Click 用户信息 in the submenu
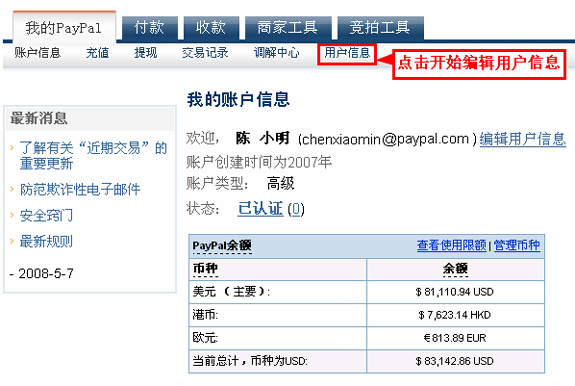This screenshot has width=575, height=386. click(x=347, y=53)
